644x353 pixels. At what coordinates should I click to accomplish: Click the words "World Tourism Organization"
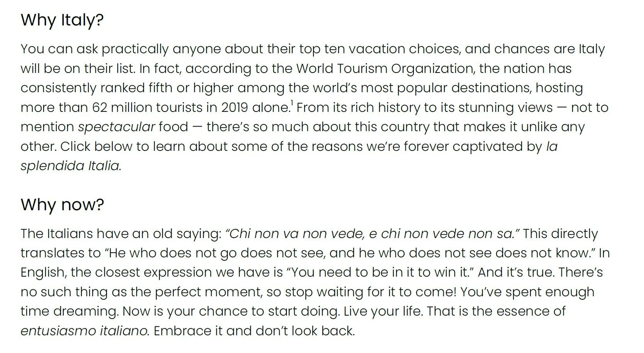tap(385, 69)
